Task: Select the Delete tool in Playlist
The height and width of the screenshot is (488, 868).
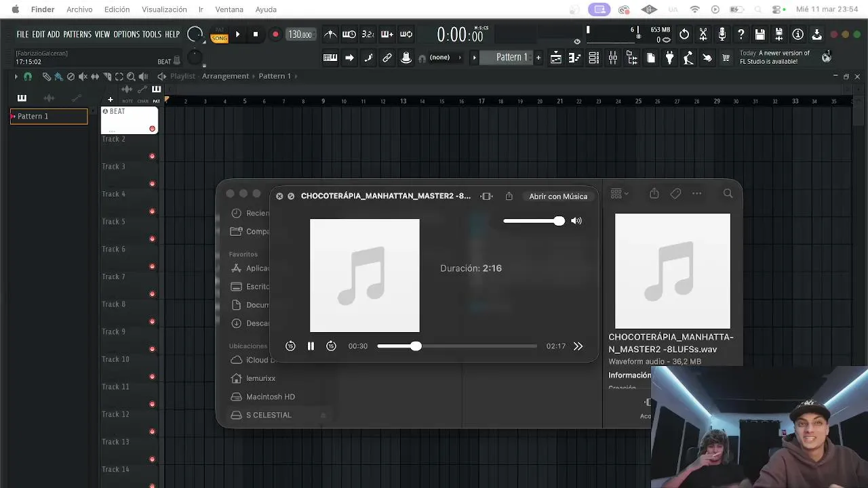Action: click(71, 77)
